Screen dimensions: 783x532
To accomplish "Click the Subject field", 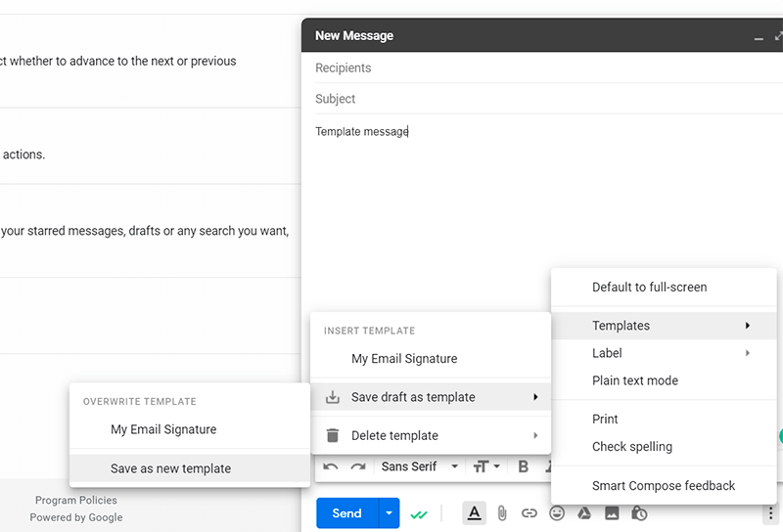I will pyautogui.click(x=549, y=99).
